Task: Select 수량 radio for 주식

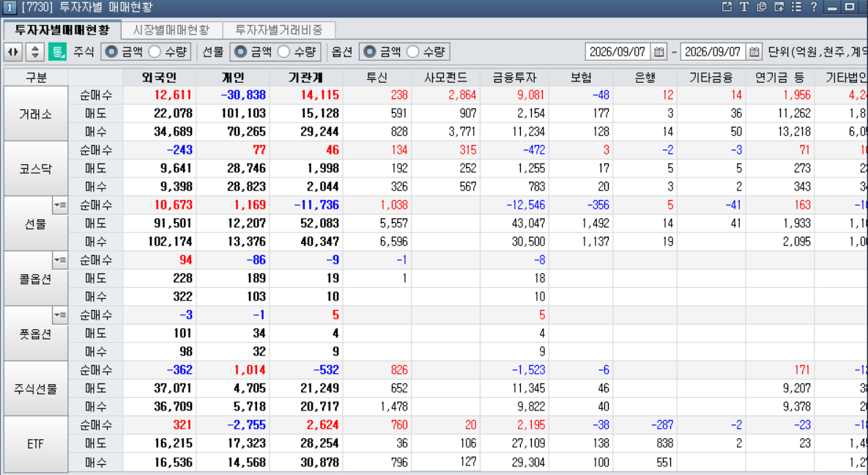Action: point(169,52)
